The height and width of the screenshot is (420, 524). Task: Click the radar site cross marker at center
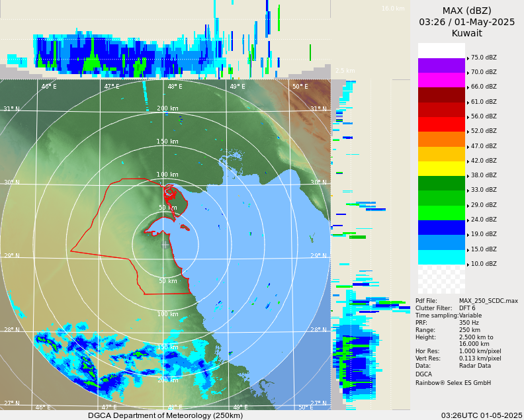pyautogui.click(x=165, y=245)
